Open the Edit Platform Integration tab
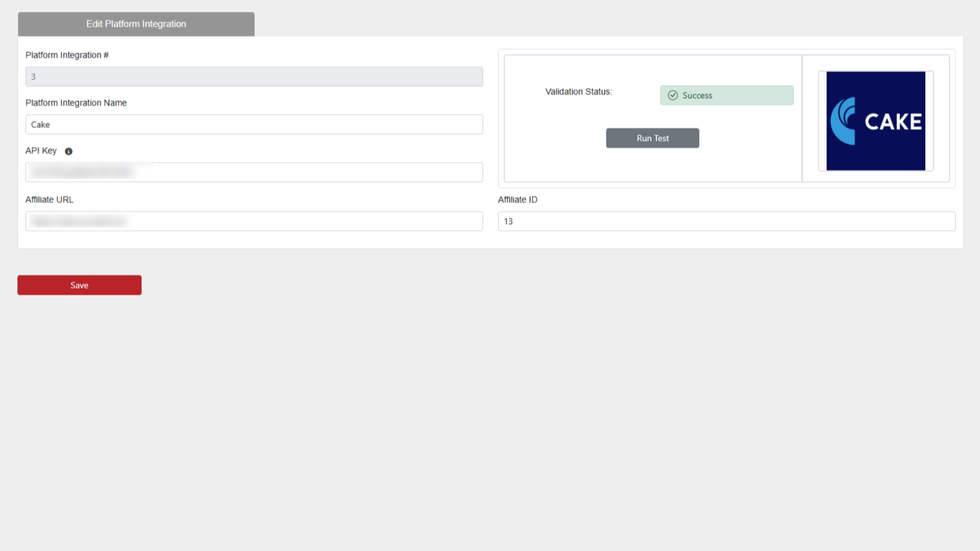980x551 pixels. (136, 24)
